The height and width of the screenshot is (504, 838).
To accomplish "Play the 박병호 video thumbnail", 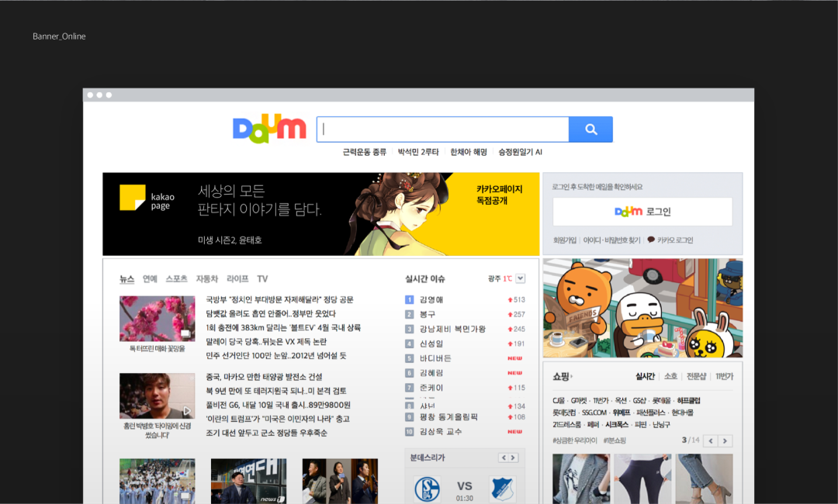I will [x=157, y=395].
